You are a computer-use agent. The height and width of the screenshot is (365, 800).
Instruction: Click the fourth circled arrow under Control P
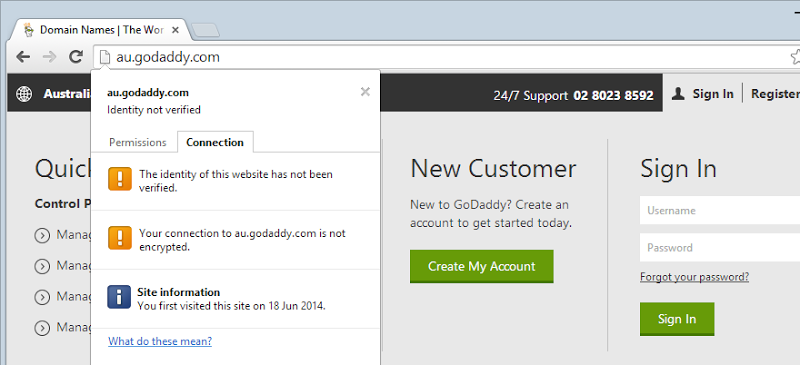(x=42, y=328)
